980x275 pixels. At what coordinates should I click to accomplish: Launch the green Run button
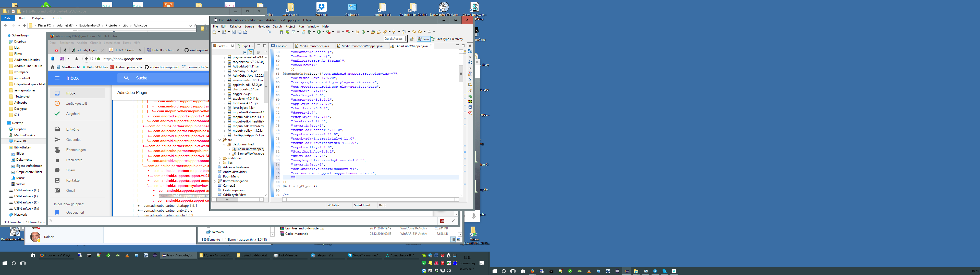(319, 32)
